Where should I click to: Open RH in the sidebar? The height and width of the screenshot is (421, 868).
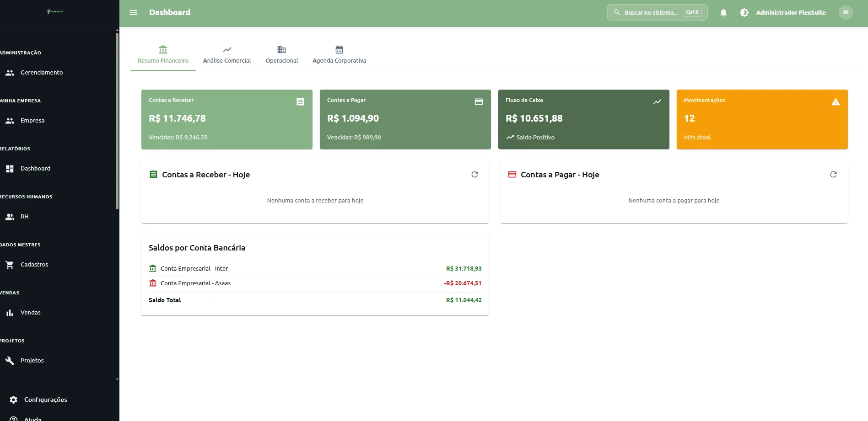57,216
